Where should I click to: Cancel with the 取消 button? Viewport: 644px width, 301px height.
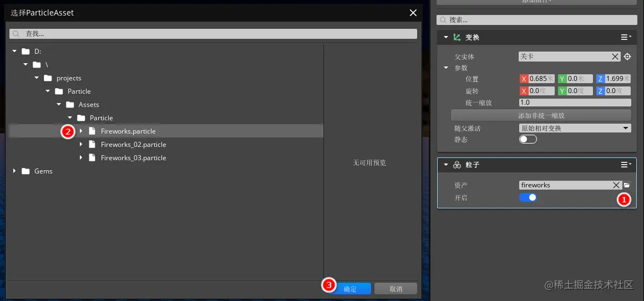point(395,289)
